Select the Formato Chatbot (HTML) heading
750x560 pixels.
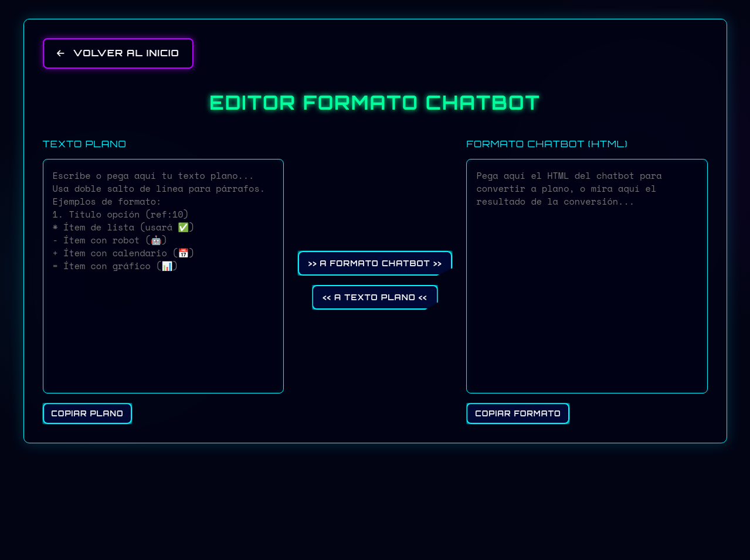(546, 144)
